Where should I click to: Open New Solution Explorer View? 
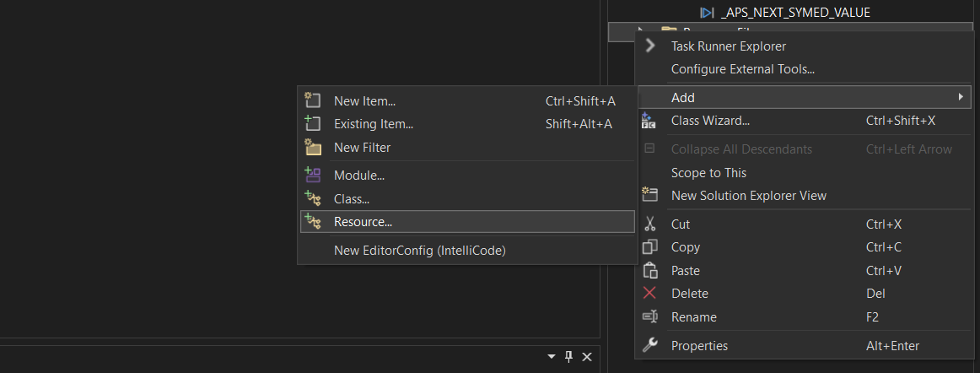tap(748, 196)
